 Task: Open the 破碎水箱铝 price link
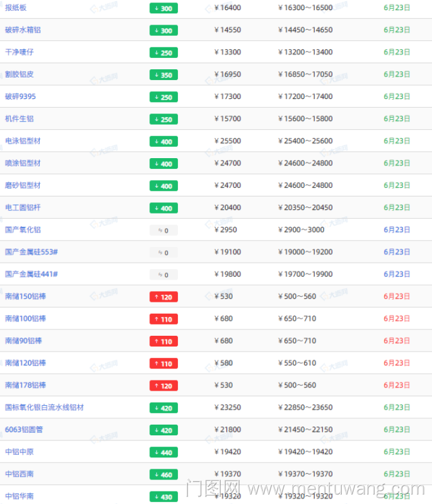pos(23,30)
